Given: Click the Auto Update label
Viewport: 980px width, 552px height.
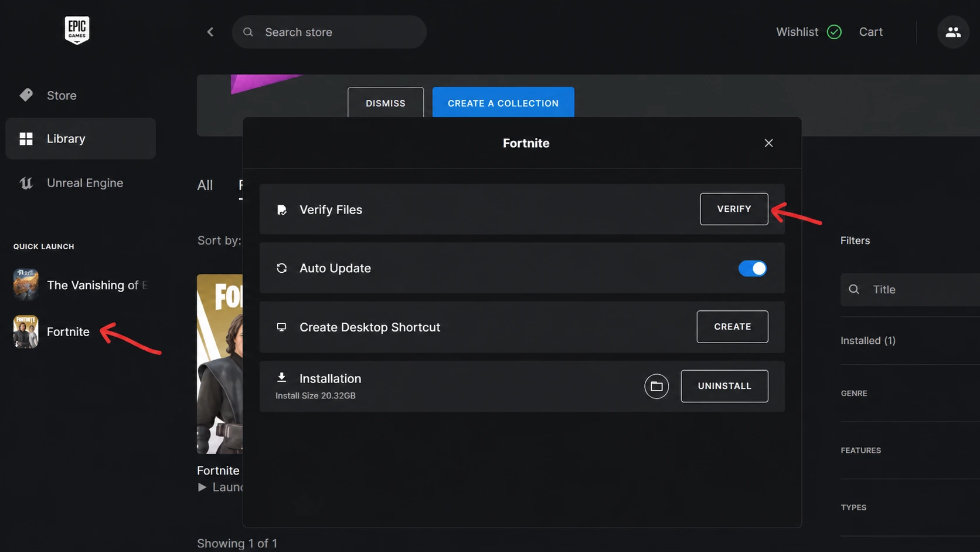Looking at the screenshot, I should pos(335,268).
